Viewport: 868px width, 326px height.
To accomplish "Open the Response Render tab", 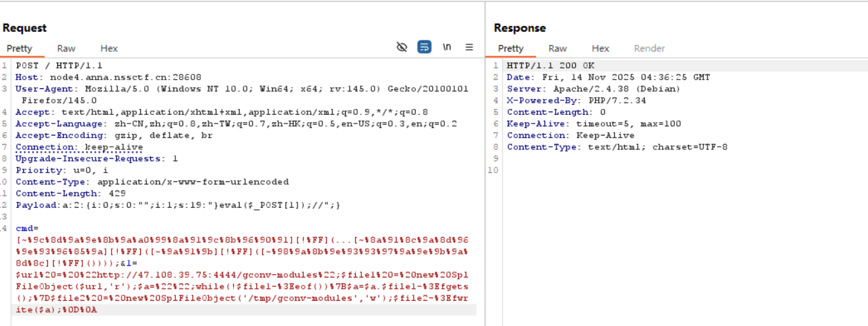I will (650, 48).
